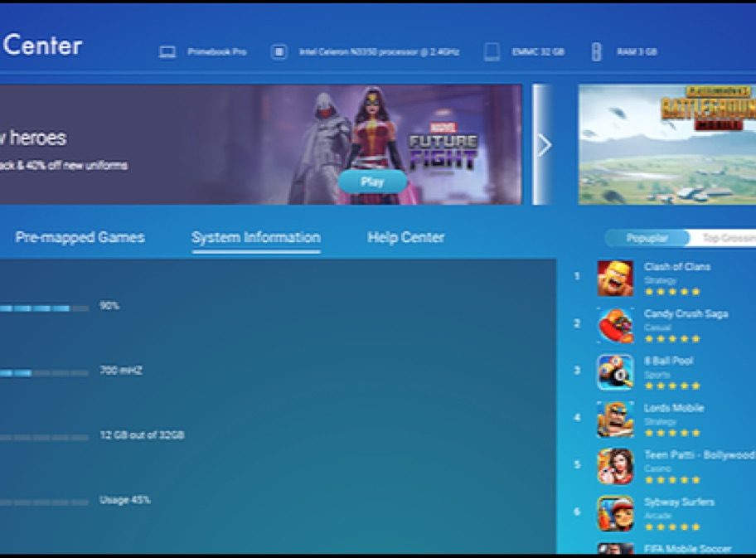Switch ranking to Popular
The height and width of the screenshot is (558, 756).
647,238
